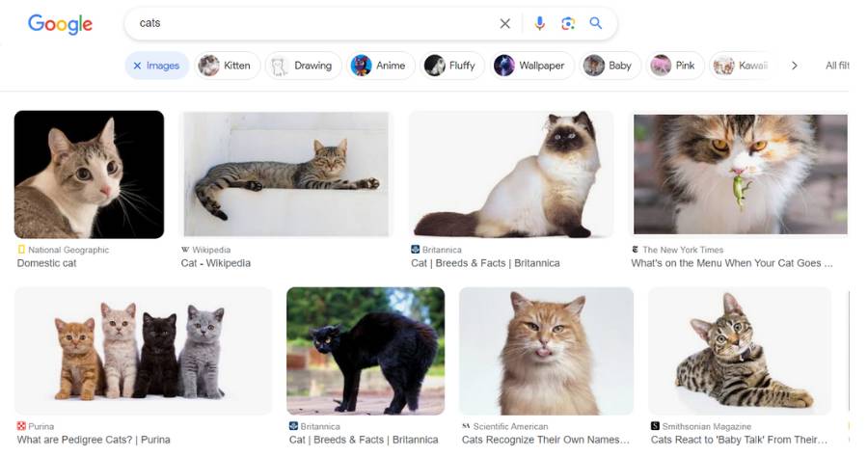The image size is (868, 456).
Task: Open the four kittens thumbnail image
Action: pos(143,351)
